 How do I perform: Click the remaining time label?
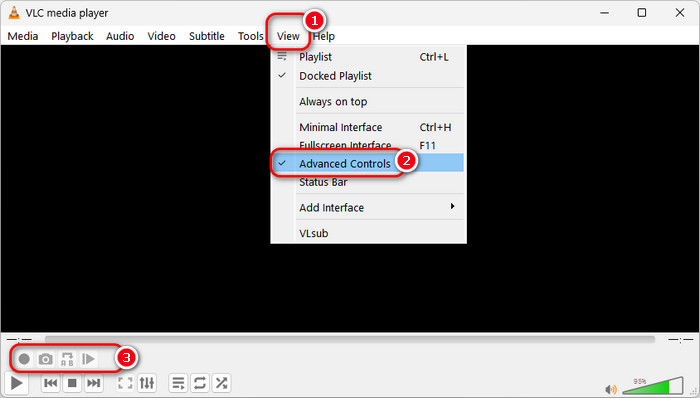point(680,340)
